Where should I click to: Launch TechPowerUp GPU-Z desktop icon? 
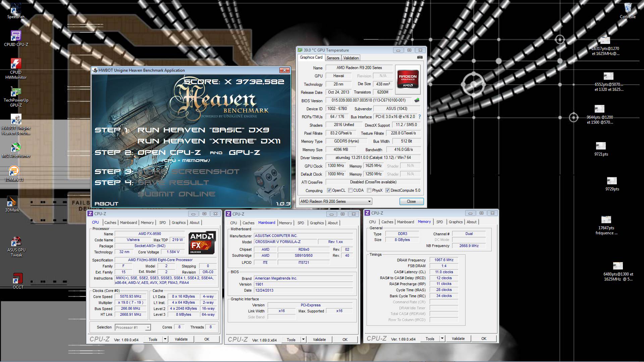pyautogui.click(x=16, y=97)
